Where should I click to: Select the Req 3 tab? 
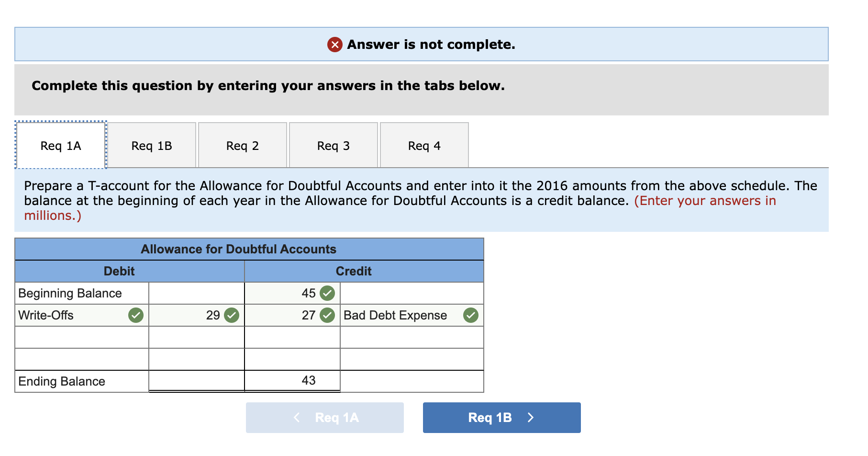point(333,145)
